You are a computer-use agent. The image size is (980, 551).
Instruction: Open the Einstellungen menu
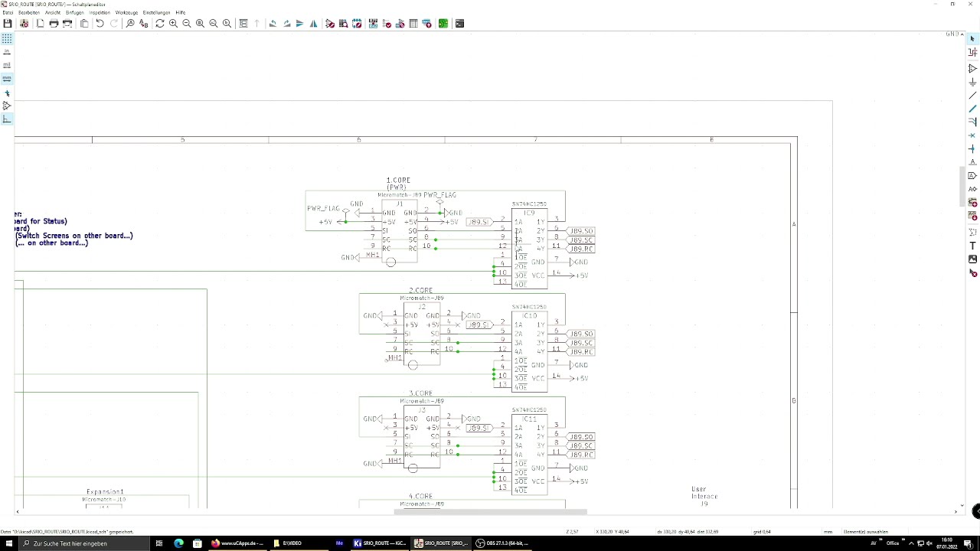(156, 13)
